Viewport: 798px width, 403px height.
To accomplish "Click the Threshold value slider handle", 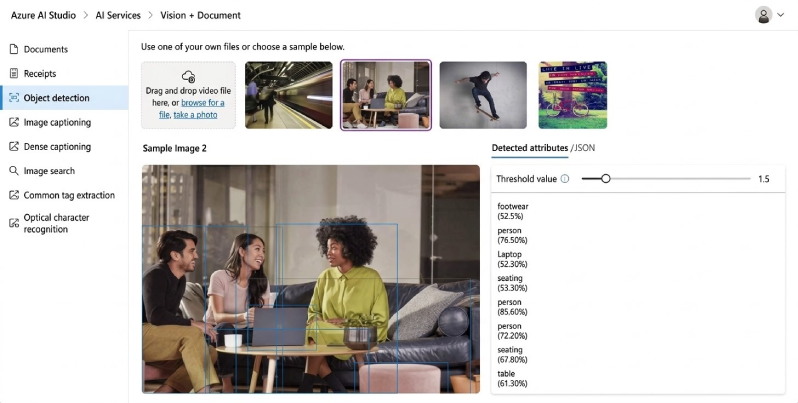I will coord(605,179).
